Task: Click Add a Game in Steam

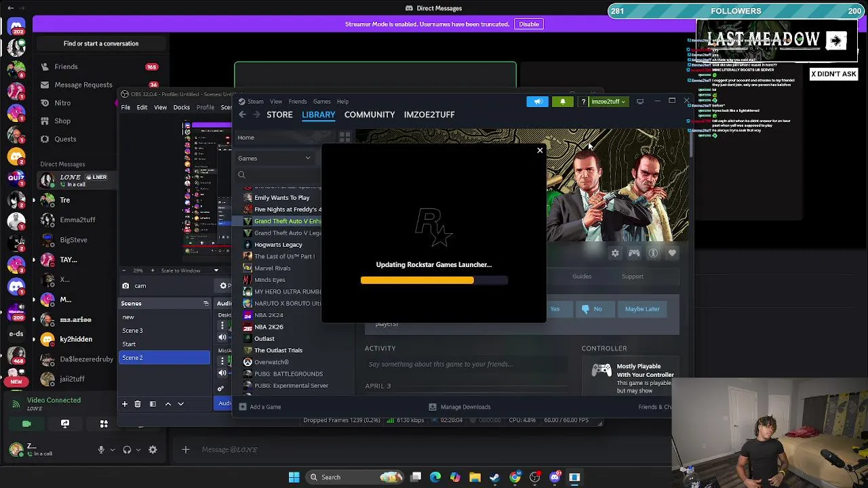Action: click(x=260, y=407)
